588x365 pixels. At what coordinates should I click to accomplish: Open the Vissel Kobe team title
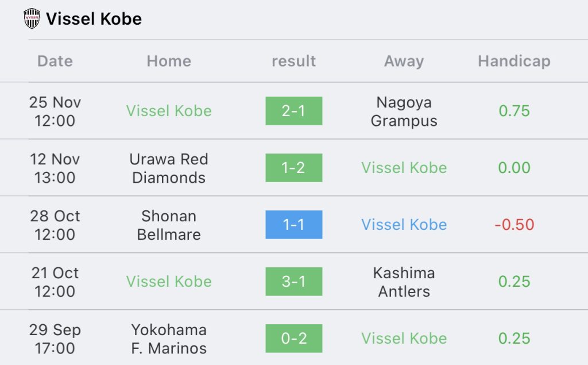pyautogui.click(x=94, y=19)
